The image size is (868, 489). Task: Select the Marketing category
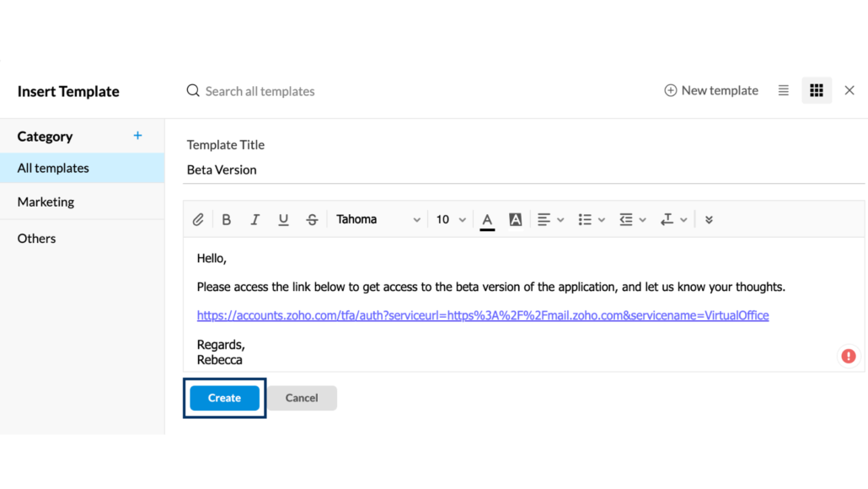[46, 202]
